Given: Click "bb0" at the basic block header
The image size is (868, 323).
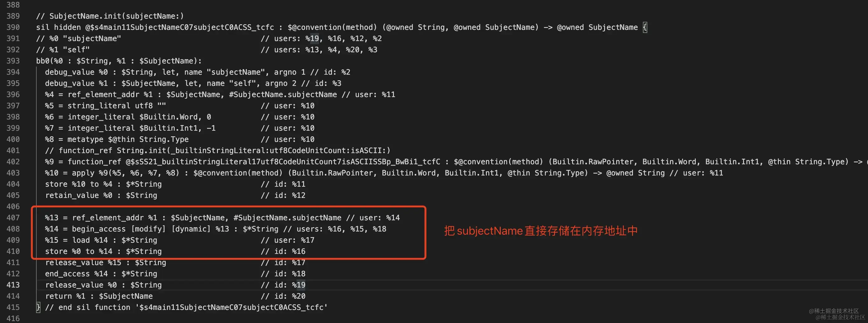Looking at the screenshot, I should pos(43,61).
